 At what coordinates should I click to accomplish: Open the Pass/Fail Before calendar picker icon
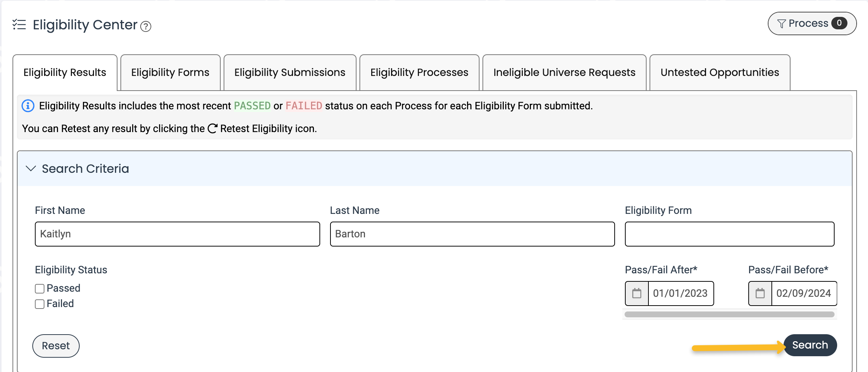pyautogui.click(x=760, y=293)
